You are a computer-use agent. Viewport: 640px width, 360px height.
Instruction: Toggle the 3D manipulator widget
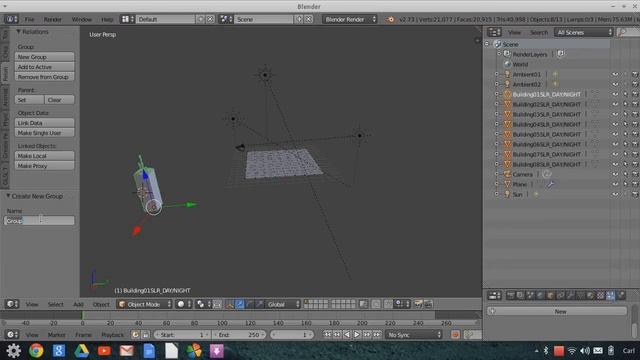click(x=230, y=304)
